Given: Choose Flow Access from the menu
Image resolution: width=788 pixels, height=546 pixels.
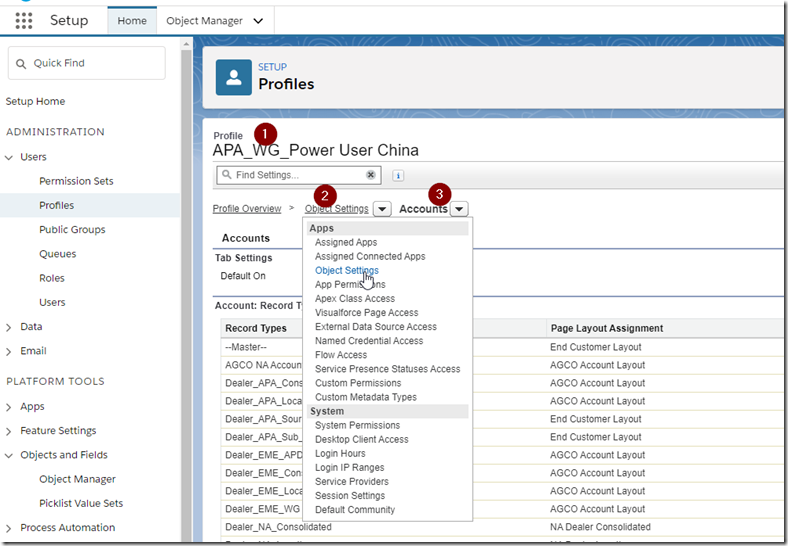Looking at the screenshot, I should point(341,355).
